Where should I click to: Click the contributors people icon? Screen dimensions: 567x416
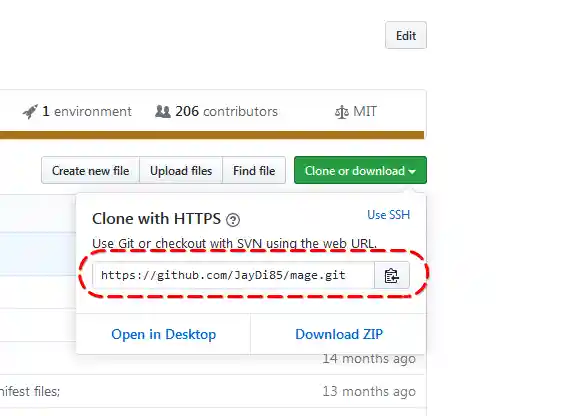tap(162, 111)
